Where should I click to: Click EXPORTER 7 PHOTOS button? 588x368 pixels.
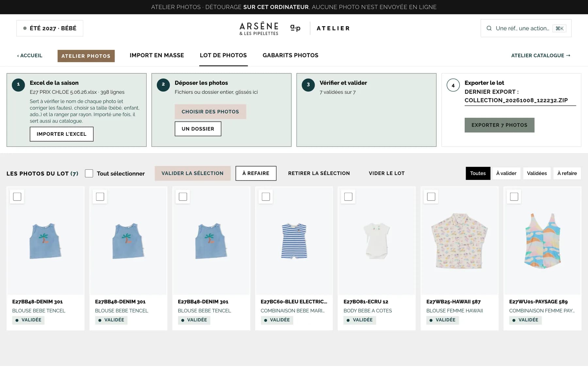click(499, 125)
